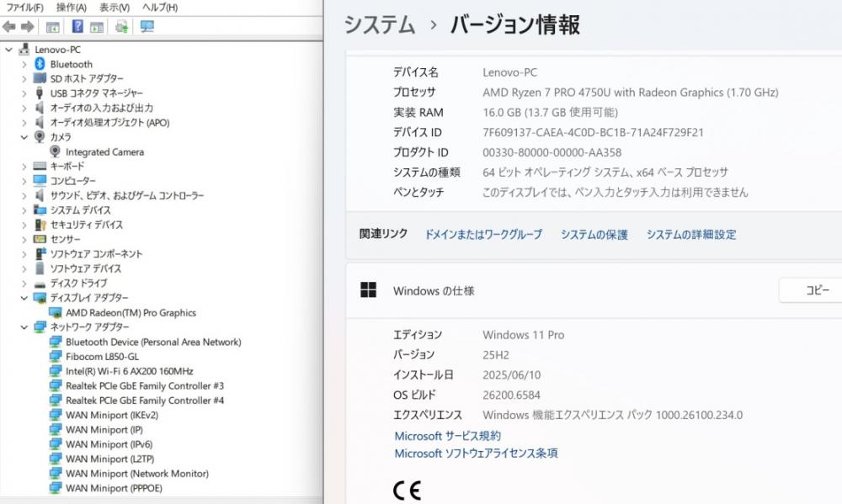Select WAN Miniport (PPPOE)
The width and height of the screenshot is (842, 504).
click(x=114, y=488)
